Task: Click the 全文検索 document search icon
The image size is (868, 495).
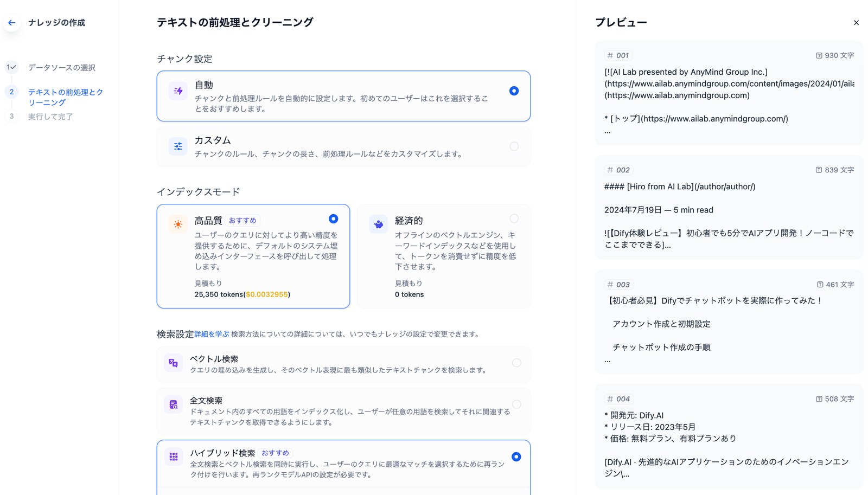Action: click(x=173, y=404)
